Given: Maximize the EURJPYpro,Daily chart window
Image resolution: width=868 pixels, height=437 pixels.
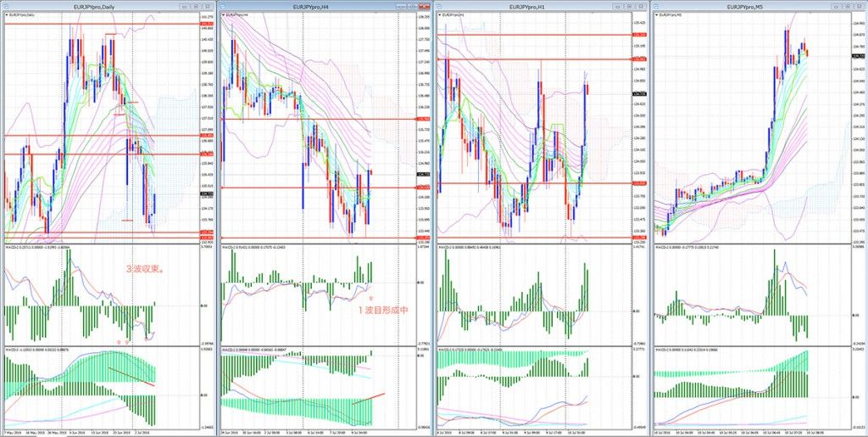Looking at the screenshot, I should (197, 6).
